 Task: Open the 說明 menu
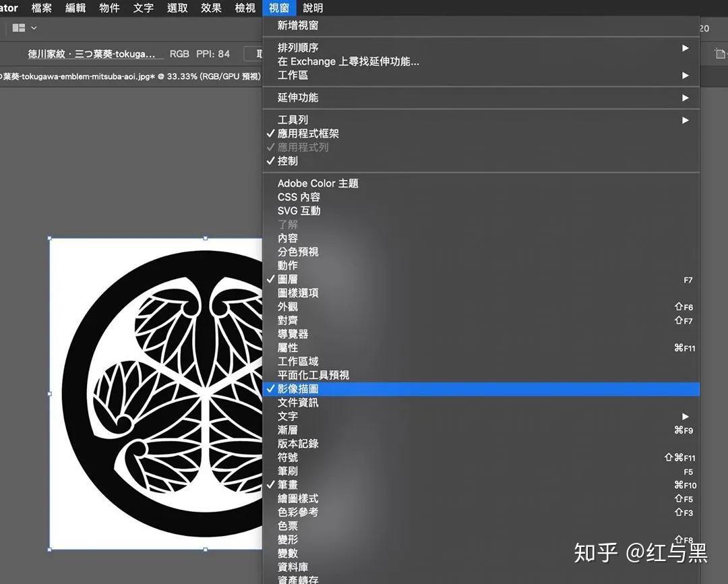click(313, 8)
